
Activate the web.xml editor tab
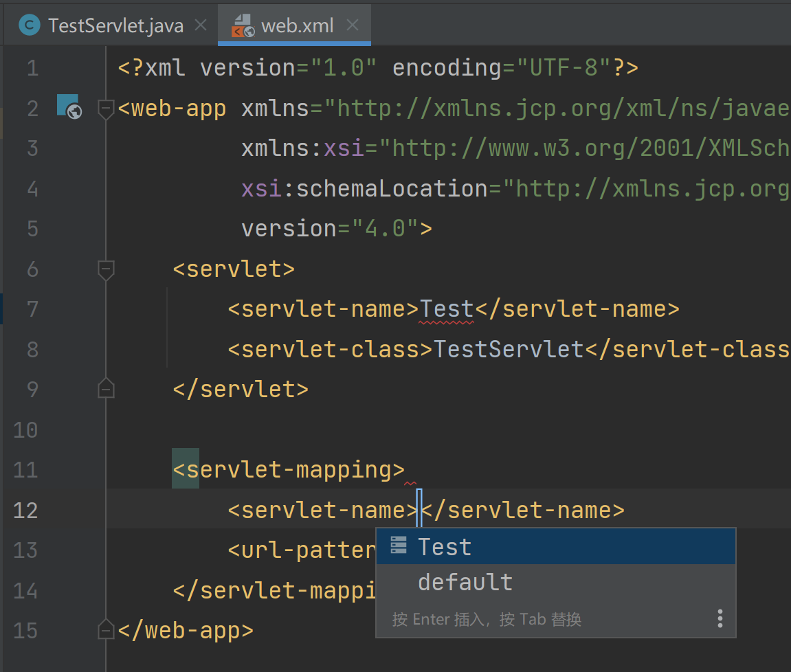(296, 25)
